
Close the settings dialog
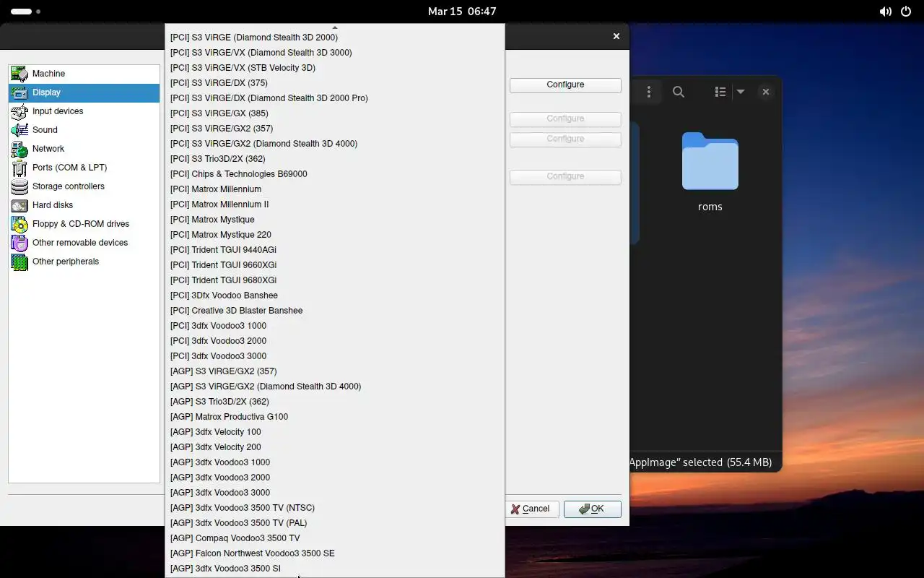pos(616,36)
